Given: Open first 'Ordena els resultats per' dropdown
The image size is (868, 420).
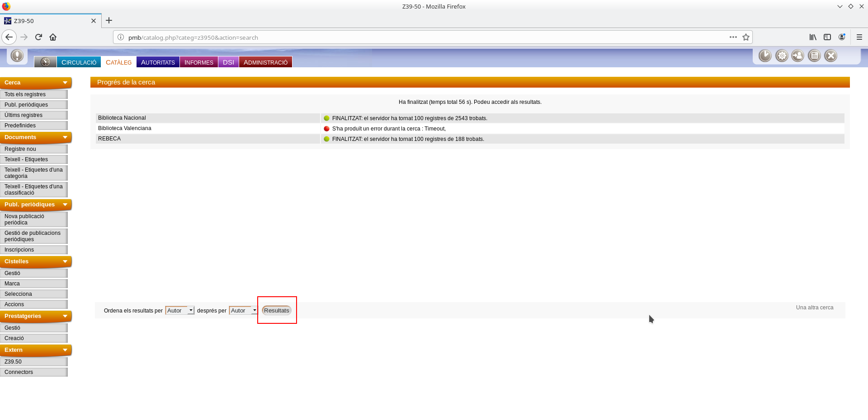Looking at the screenshot, I should [179, 310].
